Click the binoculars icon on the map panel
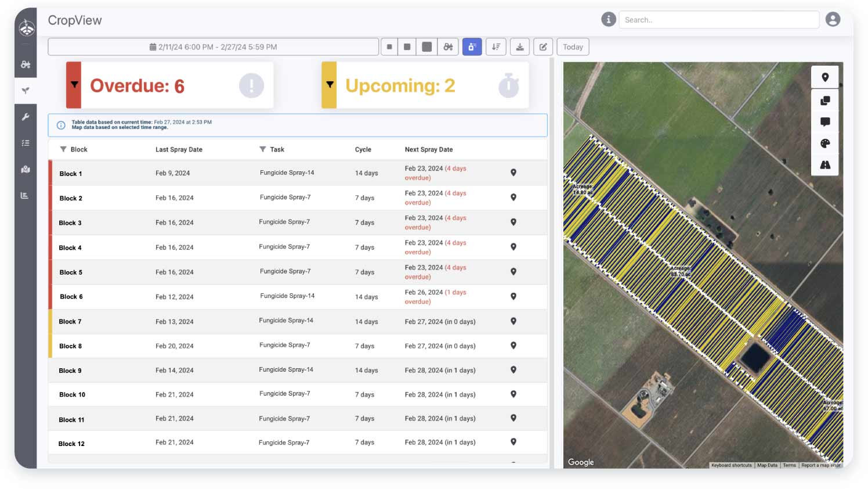Screen dimensions: 868x489 point(824,164)
